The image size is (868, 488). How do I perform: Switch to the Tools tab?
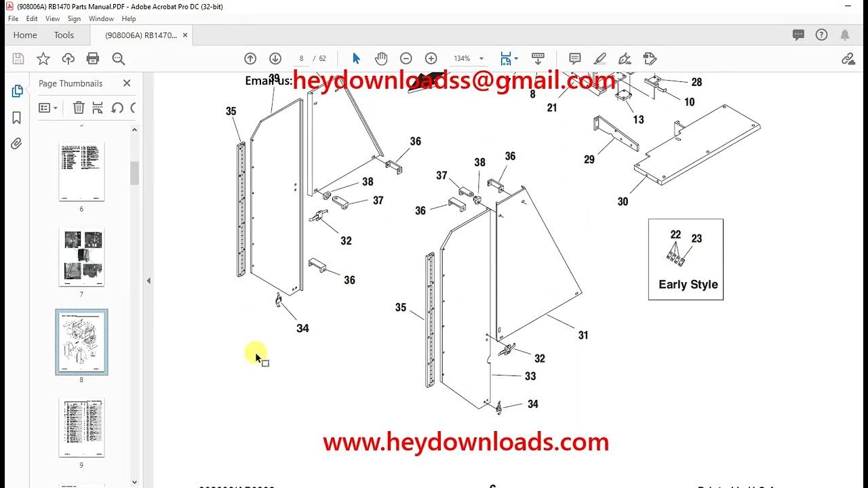(64, 35)
